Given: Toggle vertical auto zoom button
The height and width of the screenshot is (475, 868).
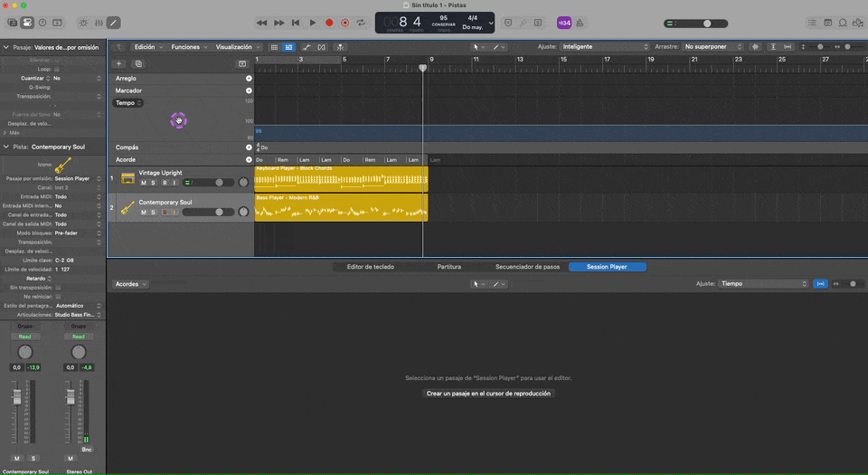Looking at the screenshot, I should pyautogui.click(x=773, y=46).
